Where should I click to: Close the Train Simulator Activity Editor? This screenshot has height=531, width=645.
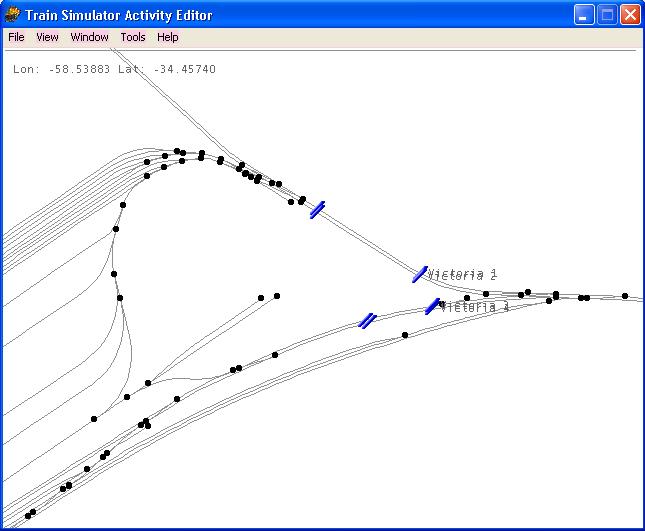[x=629, y=15]
